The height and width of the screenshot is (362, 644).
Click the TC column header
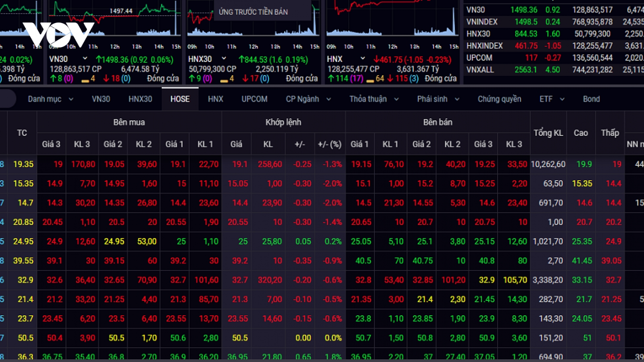tap(22, 133)
